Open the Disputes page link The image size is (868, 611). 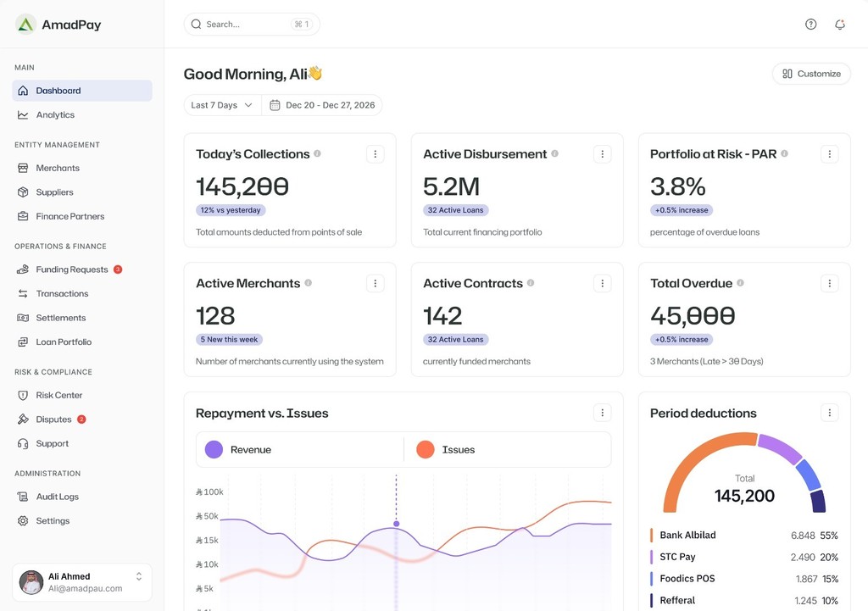coord(53,419)
